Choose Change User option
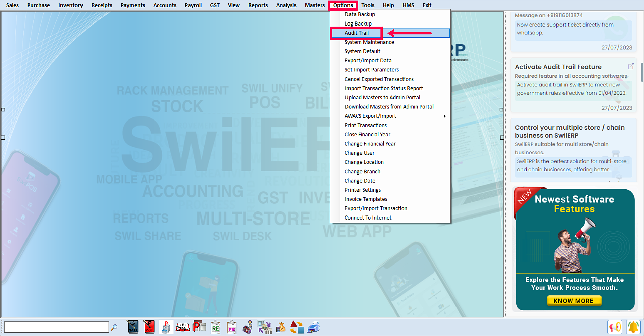This screenshot has width=644, height=336. click(390, 153)
